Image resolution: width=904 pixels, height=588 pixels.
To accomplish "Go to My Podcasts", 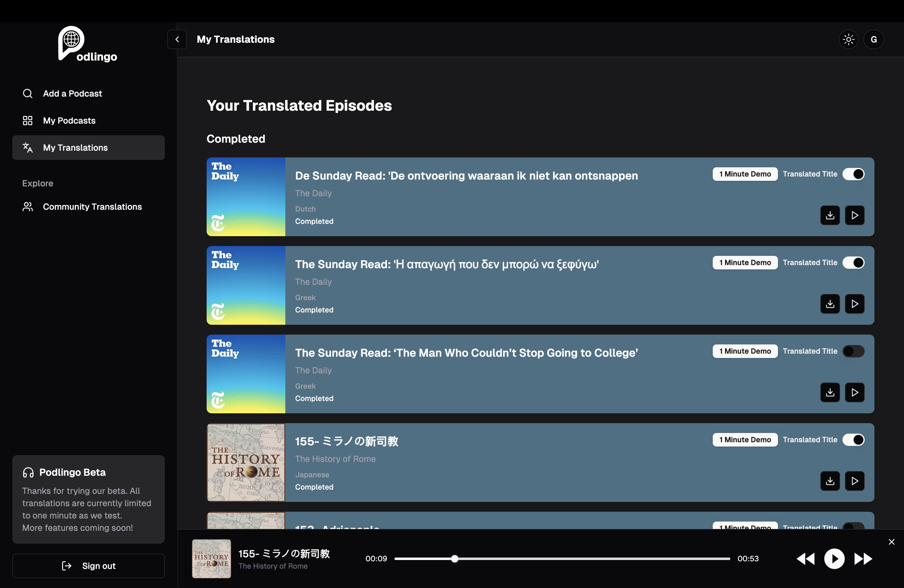I will point(88,121).
